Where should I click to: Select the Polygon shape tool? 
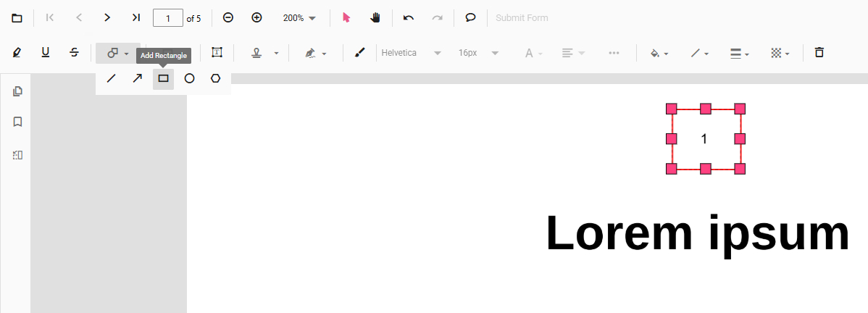point(215,78)
